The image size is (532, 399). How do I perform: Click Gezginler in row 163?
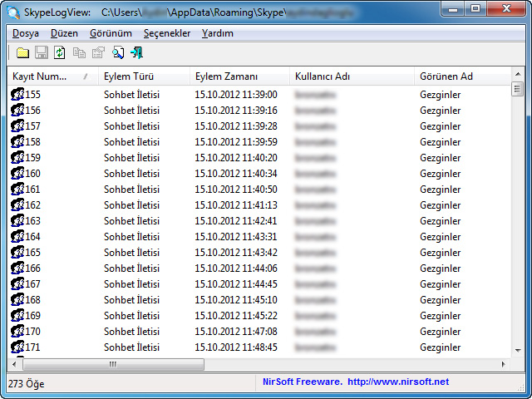[440, 221]
